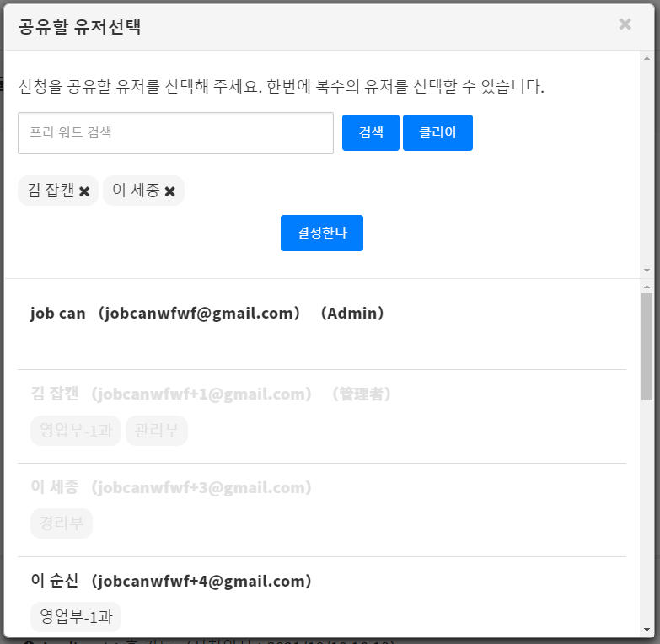Screen dimensions: 660x644
Task: Click the 김 잡캔 selected chip label
Action: tap(51, 191)
